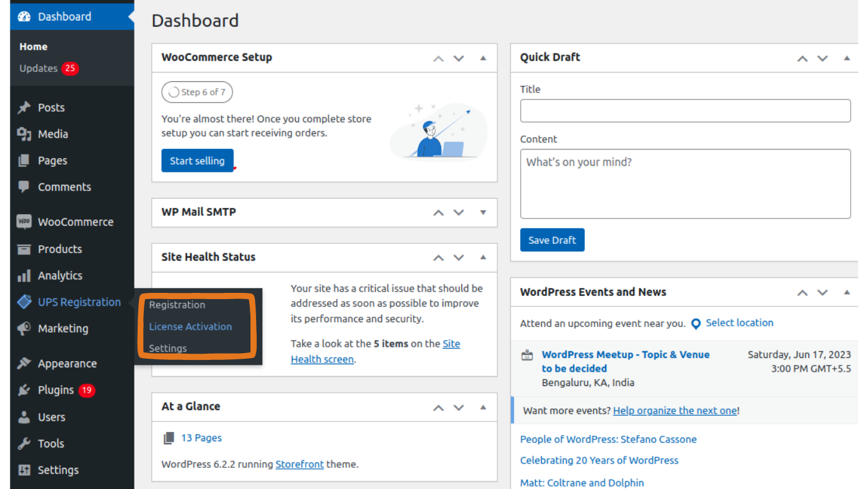Click the UPS Registration tag icon
Screen dimensions: 868x489
[x=24, y=302]
